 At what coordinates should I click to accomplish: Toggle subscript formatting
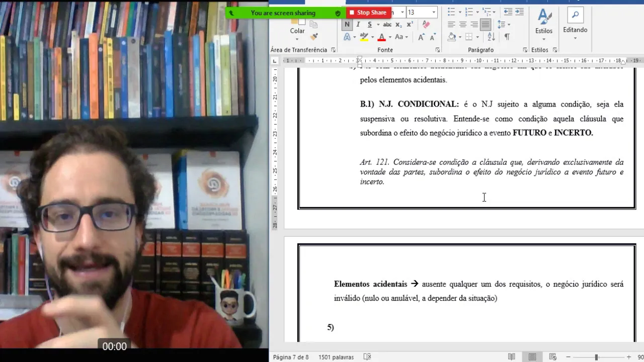pyautogui.click(x=398, y=25)
